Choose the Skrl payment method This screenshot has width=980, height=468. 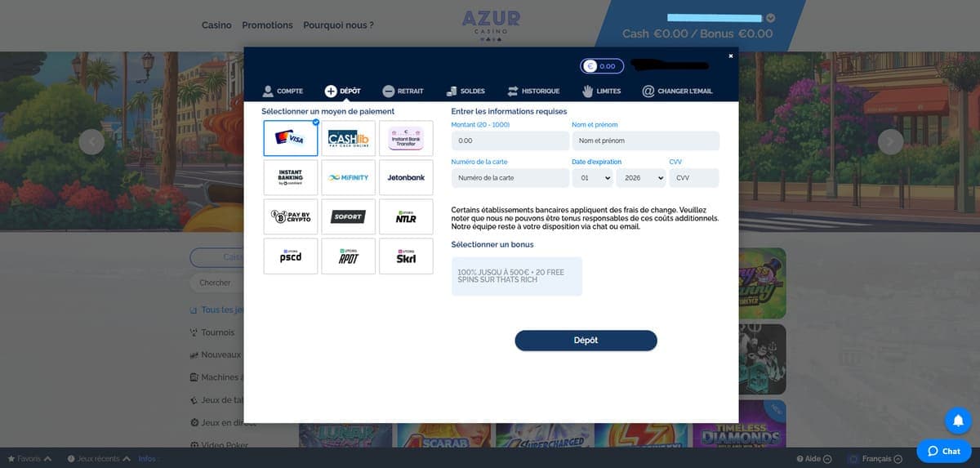[406, 256]
